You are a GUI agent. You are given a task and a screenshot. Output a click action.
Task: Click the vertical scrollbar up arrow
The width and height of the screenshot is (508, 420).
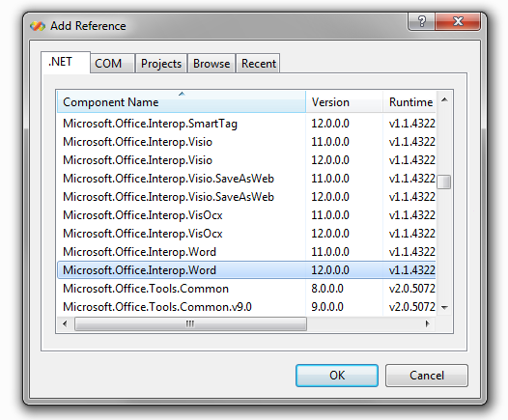tap(444, 100)
